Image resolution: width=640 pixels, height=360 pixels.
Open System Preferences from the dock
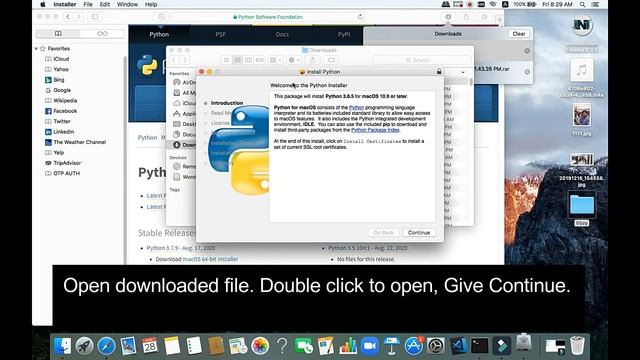(436, 346)
